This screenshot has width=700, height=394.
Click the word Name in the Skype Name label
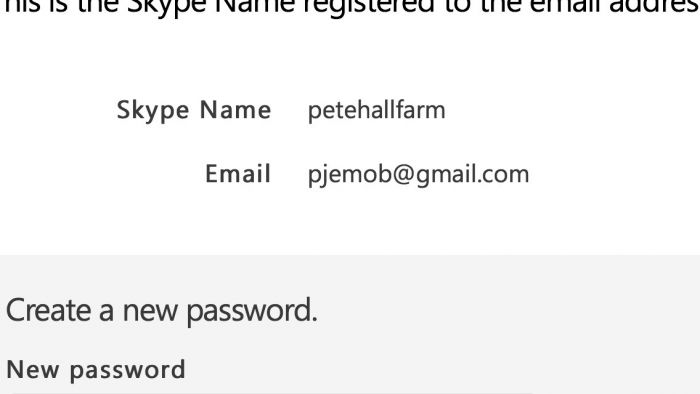tap(235, 110)
